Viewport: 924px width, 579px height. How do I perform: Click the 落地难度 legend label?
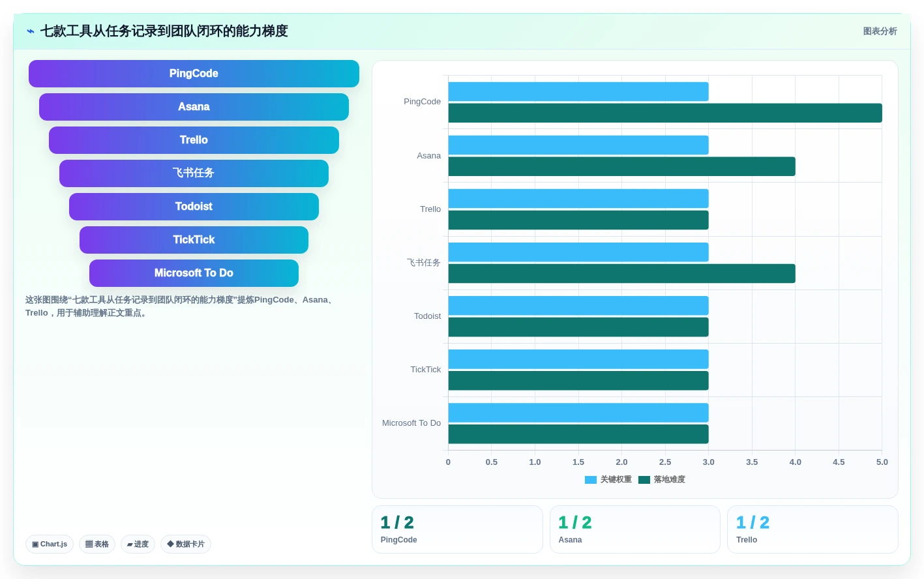670,479
